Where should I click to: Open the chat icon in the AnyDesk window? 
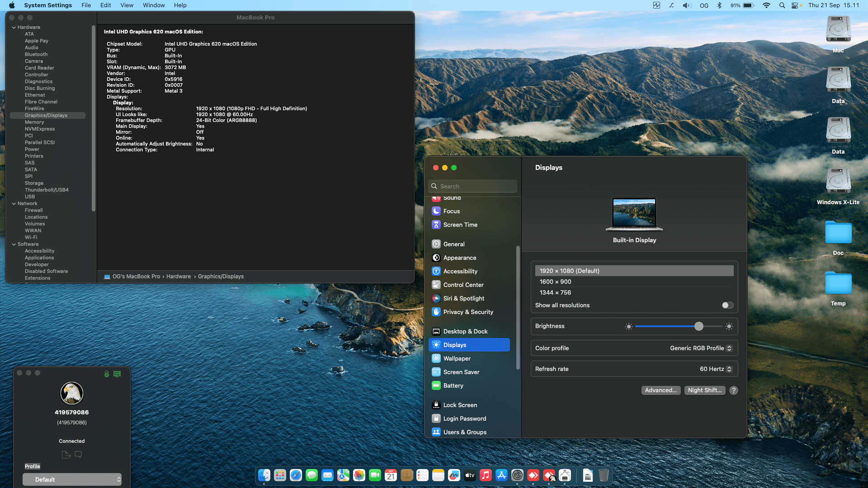pos(79,455)
